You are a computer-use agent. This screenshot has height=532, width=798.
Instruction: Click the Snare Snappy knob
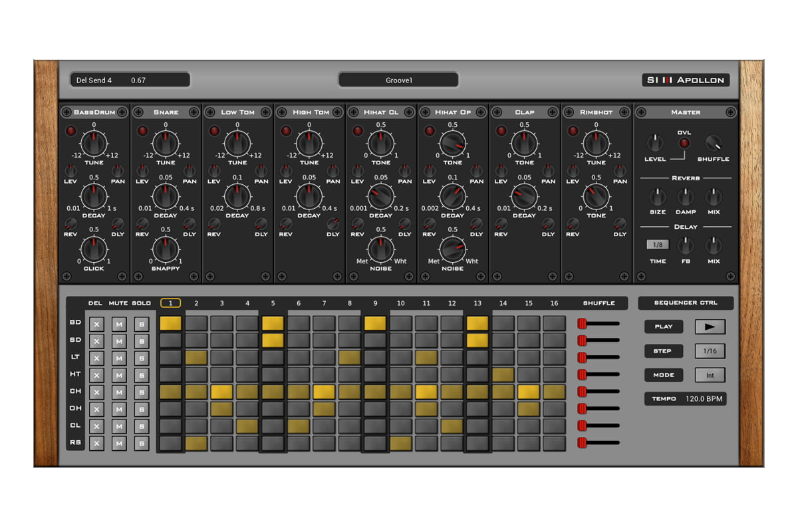(x=166, y=249)
